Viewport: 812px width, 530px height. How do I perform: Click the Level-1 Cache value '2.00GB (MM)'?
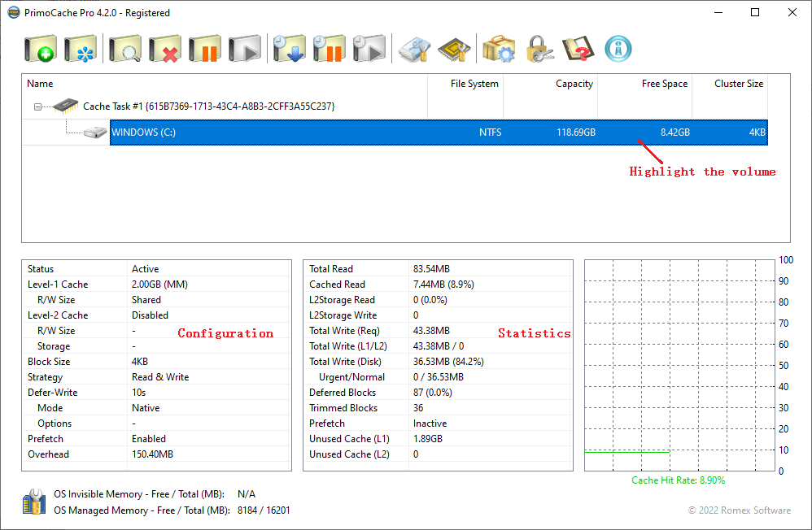click(x=159, y=285)
